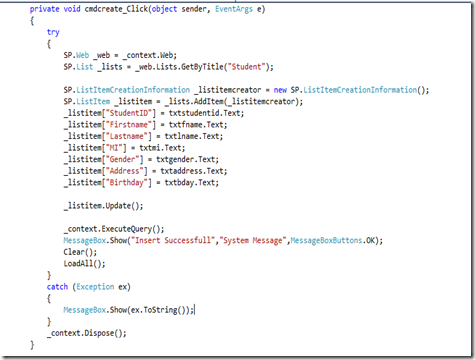Click the LoadAll(); call
Image resolution: width=475 pixels, height=360 pixels.
coord(84,264)
